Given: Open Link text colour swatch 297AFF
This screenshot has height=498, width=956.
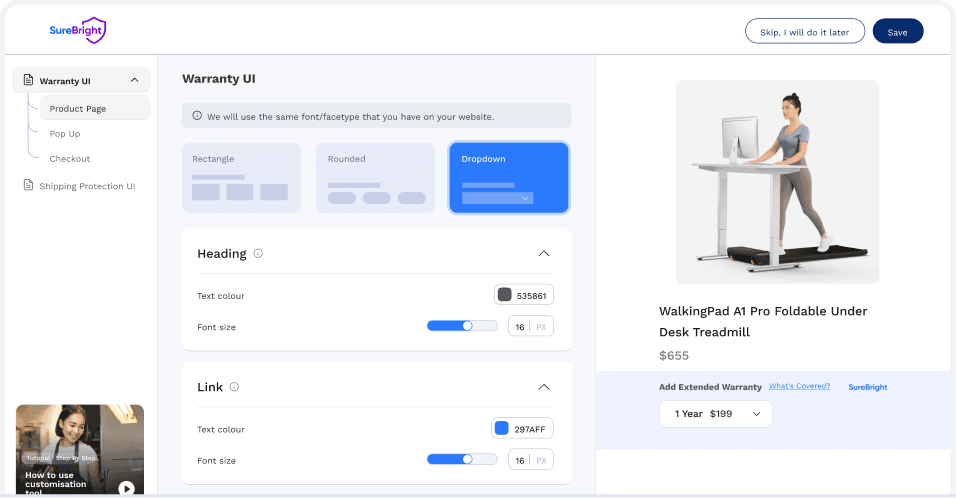Looking at the screenshot, I should pyautogui.click(x=501, y=429).
